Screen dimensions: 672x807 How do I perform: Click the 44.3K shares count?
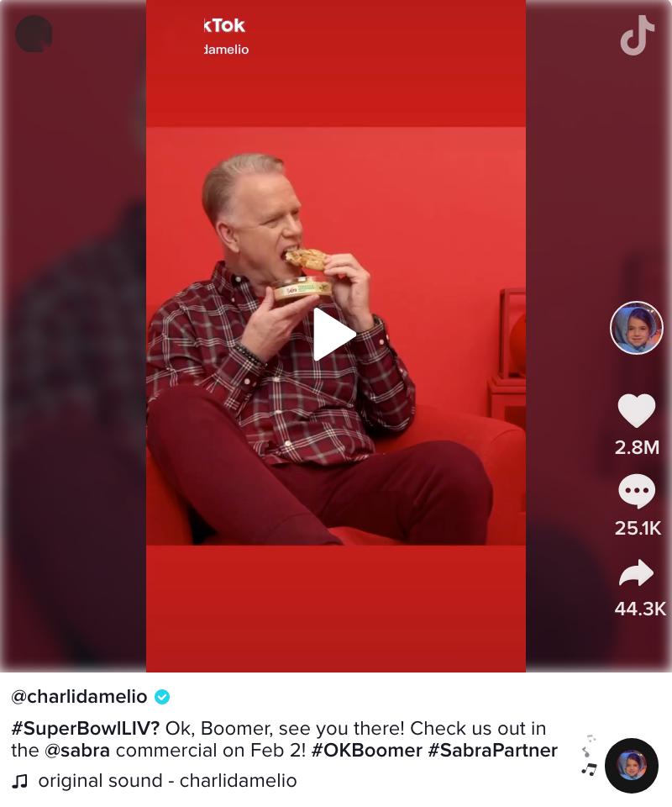[x=639, y=609]
